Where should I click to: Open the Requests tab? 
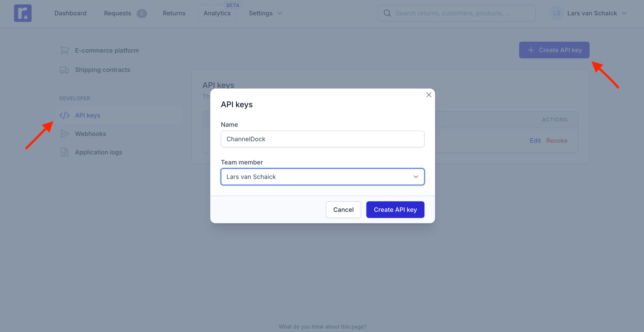[x=118, y=13]
